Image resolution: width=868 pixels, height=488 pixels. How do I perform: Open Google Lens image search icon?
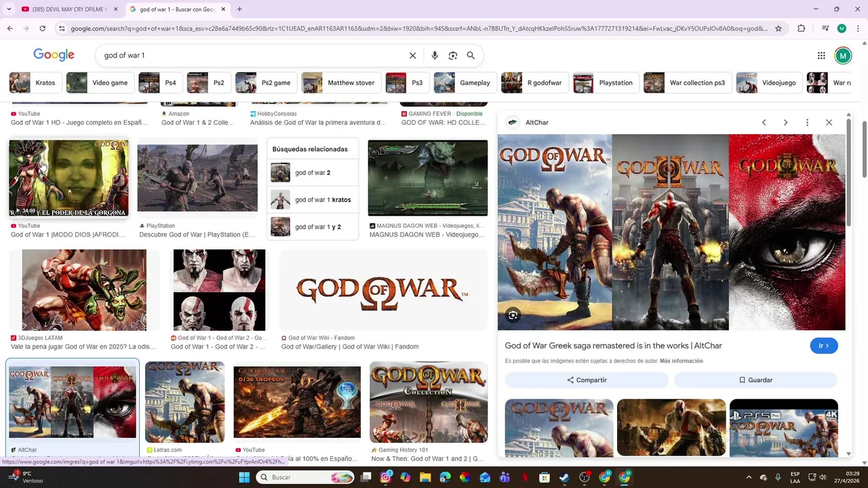[x=453, y=56]
